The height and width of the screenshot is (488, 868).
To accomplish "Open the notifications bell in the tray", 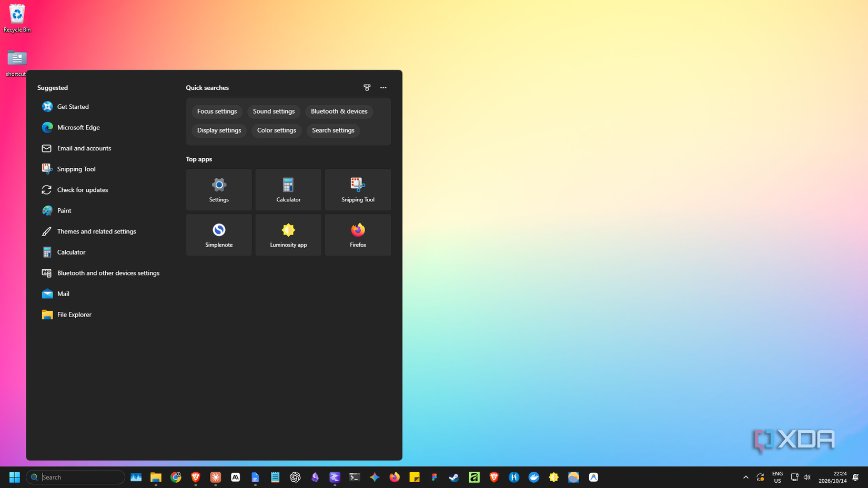I will [855, 477].
